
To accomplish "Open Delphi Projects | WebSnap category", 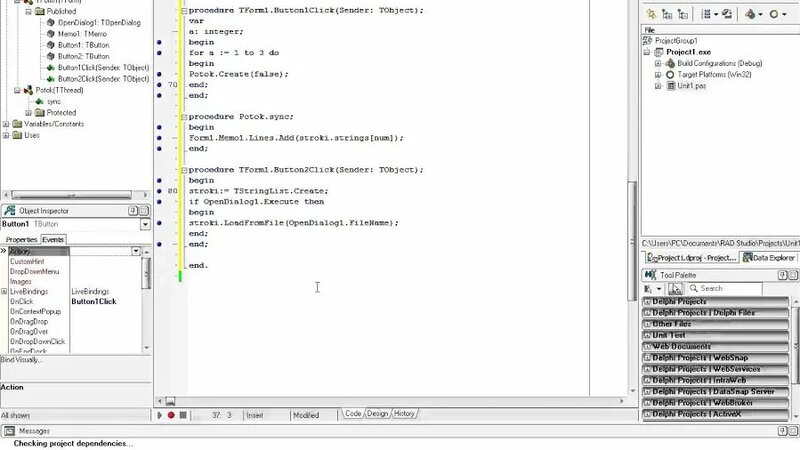I will 715,358.
